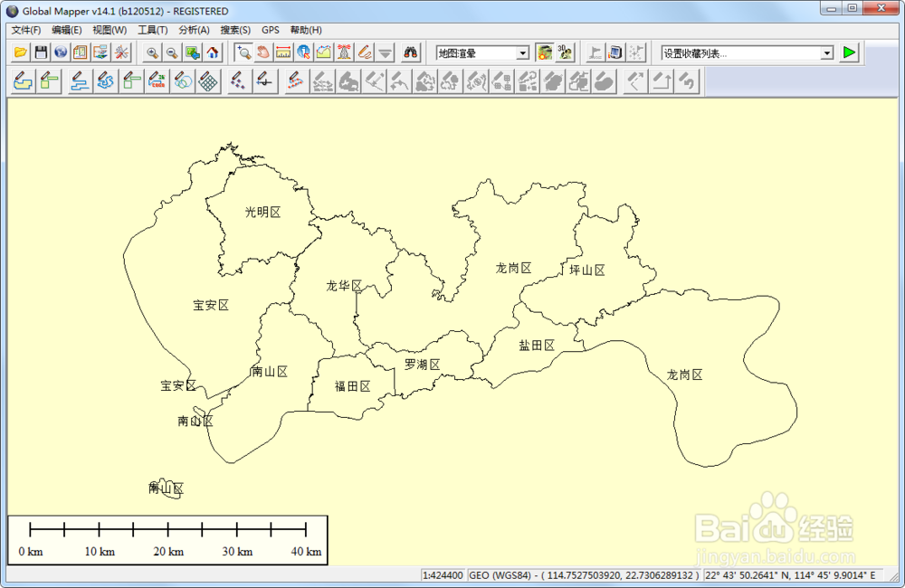Open the GPS menu
The image size is (905, 588).
pyautogui.click(x=270, y=30)
